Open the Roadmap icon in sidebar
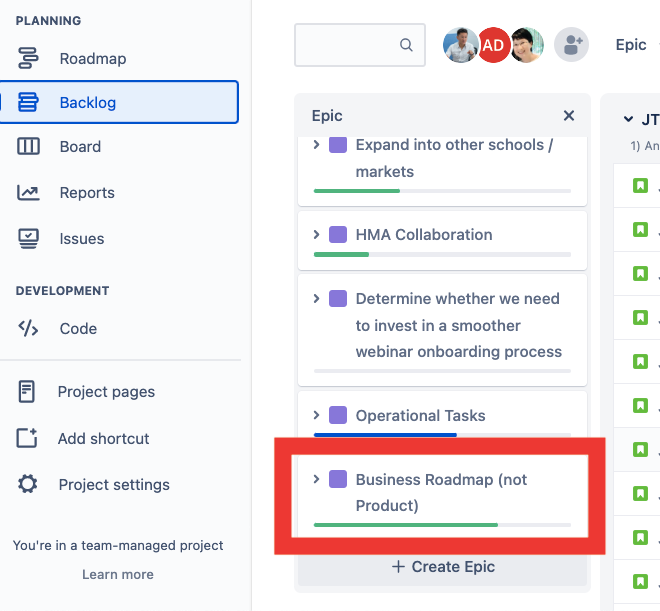The width and height of the screenshot is (660, 611). point(28,58)
